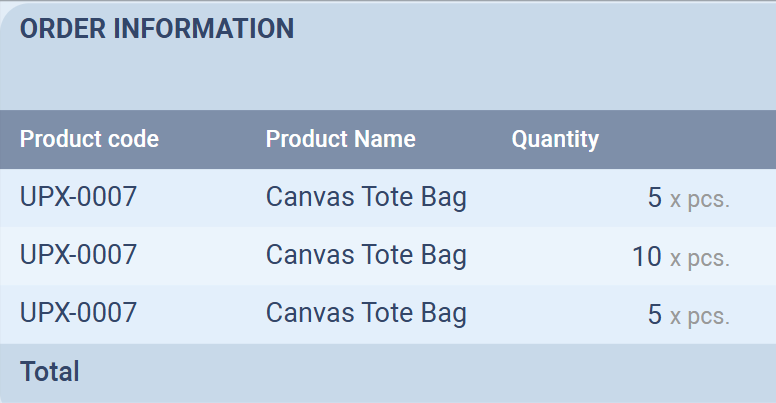Select x pcs. unit beside quantity 10
Image resolution: width=776 pixels, height=403 pixels.
point(700,258)
